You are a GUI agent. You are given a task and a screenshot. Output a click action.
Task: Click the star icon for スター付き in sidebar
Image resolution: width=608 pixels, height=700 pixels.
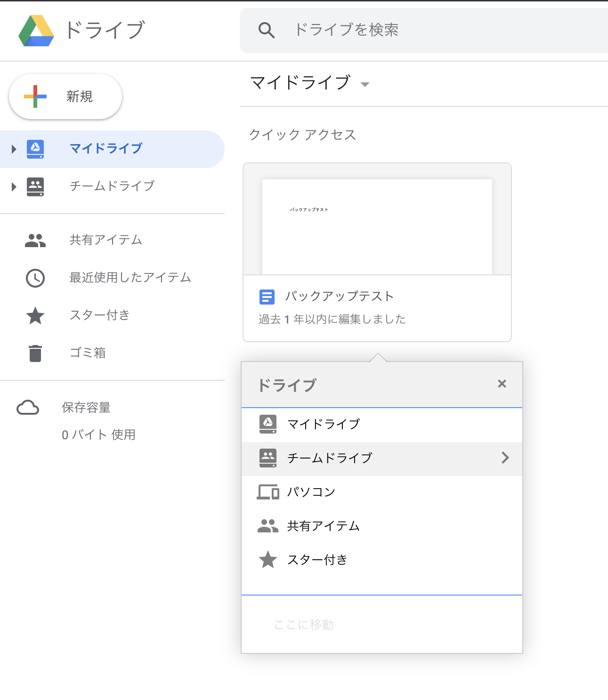[x=35, y=316]
